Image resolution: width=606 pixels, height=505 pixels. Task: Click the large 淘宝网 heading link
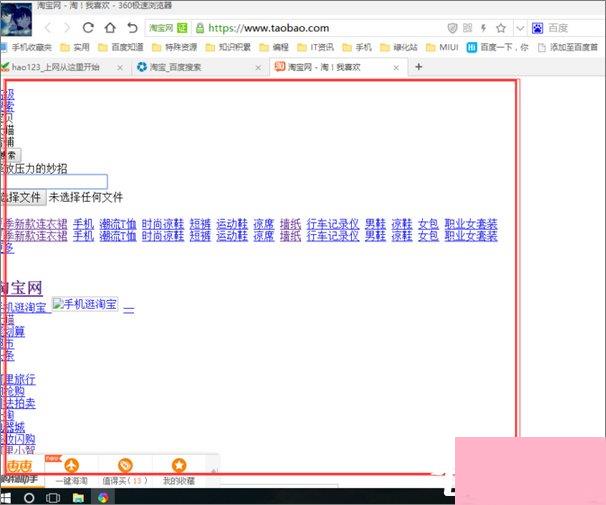pos(22,288)
